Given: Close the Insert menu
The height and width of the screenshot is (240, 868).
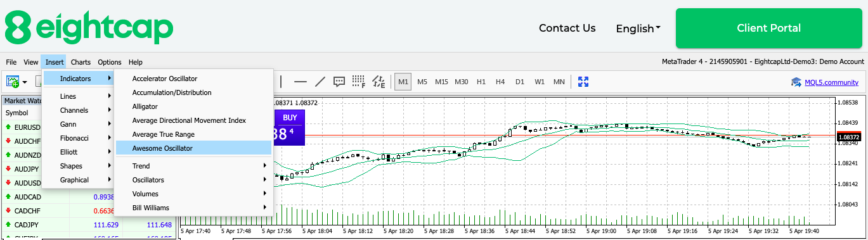Looking at the screenshot, I should click(x=55, y=62).
